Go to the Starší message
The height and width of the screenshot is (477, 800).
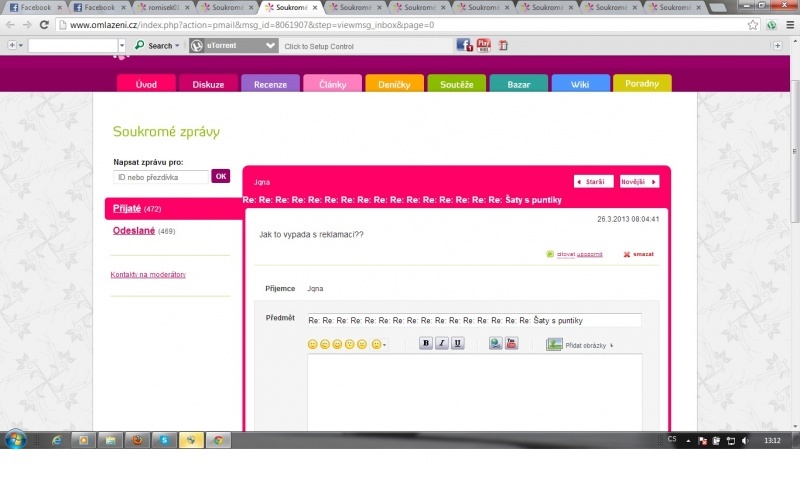(x=593, y=182)
